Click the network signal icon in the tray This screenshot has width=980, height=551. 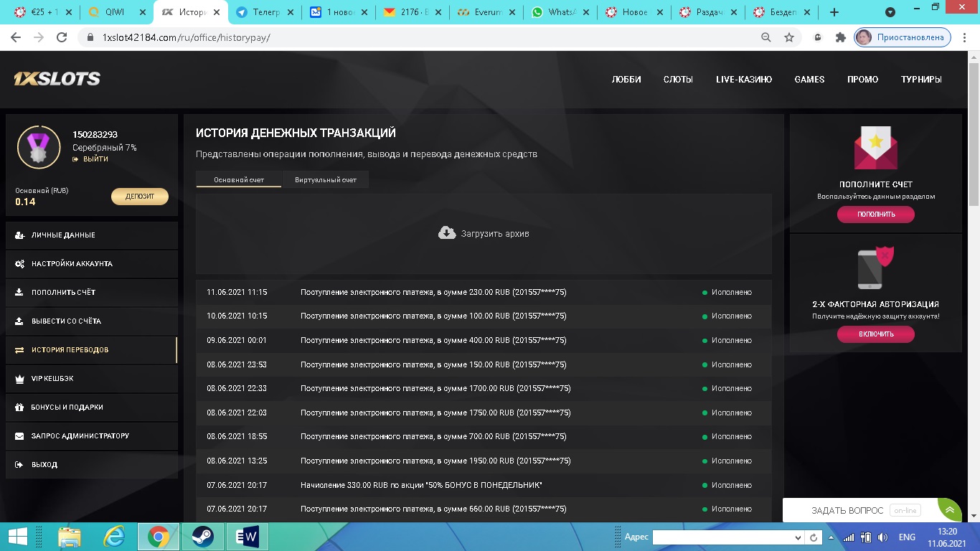849,537
